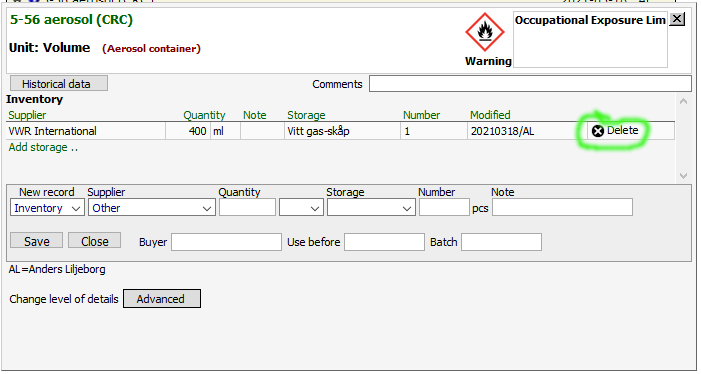
Task: Open the Supplier Other dropdown
Action: (x=152, y=208)
